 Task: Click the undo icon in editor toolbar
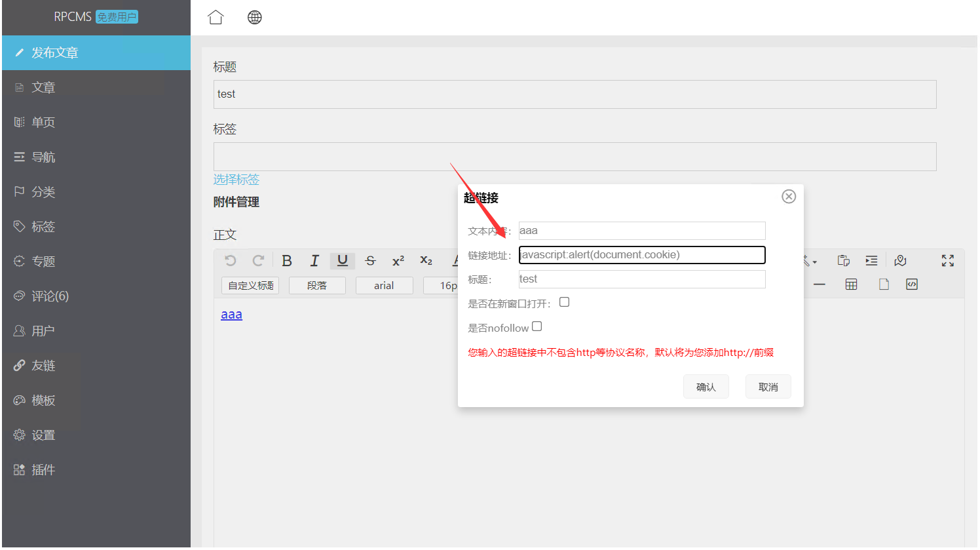point(231,261)
